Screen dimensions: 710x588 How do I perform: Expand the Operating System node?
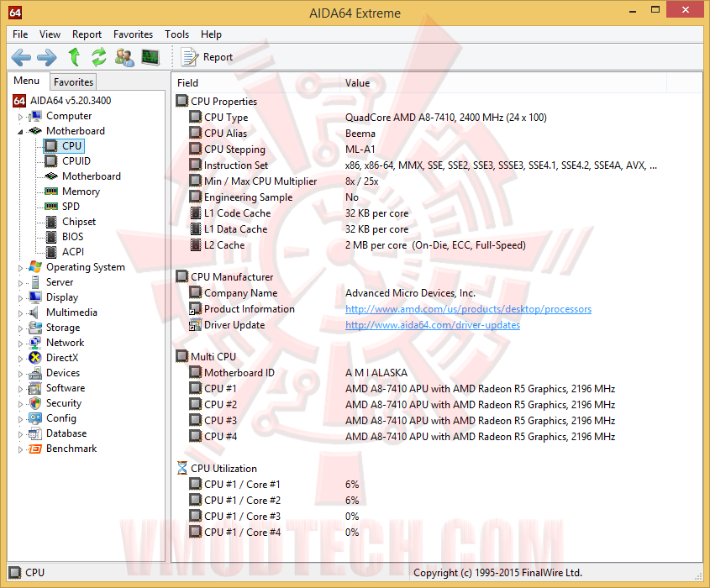click(x=20, y=268)
